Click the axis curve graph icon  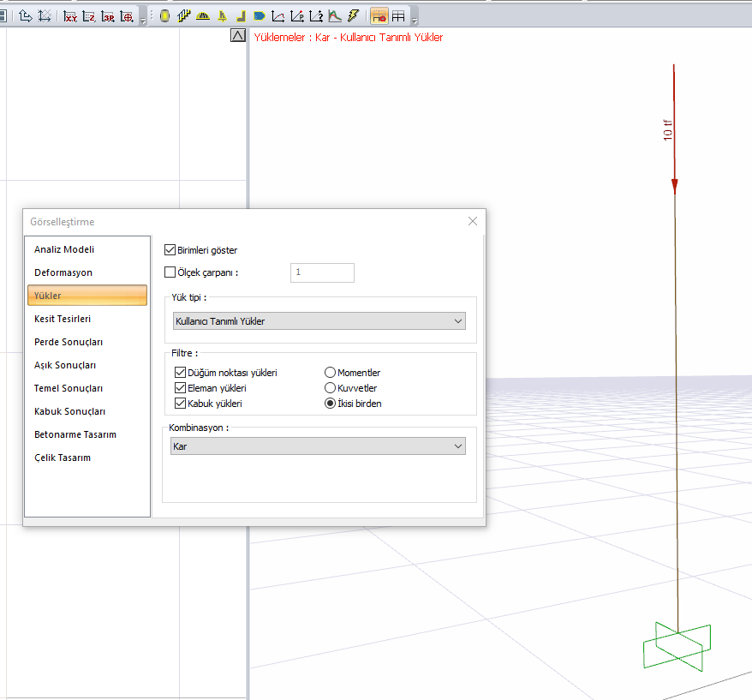[x=278, y=16]
